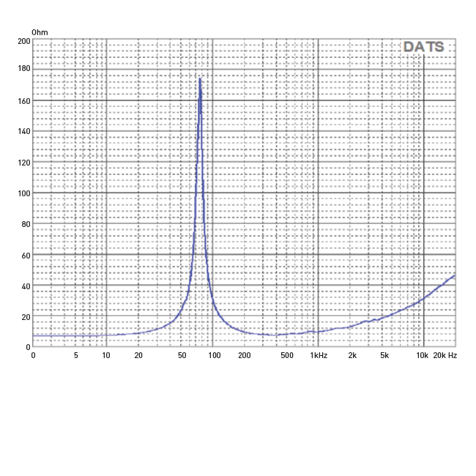Click the 0 origin label on frequency axis
The image size is (476, 476).
coord(33,355)
